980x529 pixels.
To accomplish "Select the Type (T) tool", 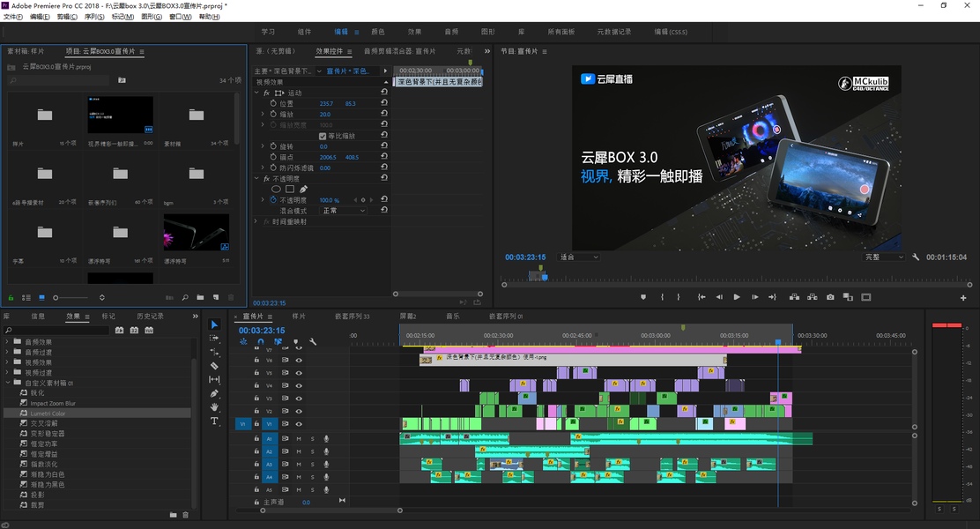I will pyautogui.click(x=214, y=421).
